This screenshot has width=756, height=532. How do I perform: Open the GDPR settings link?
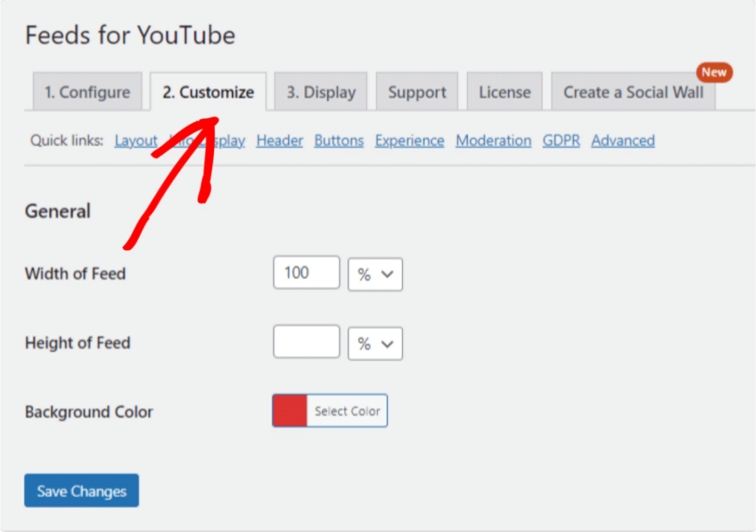561,140
